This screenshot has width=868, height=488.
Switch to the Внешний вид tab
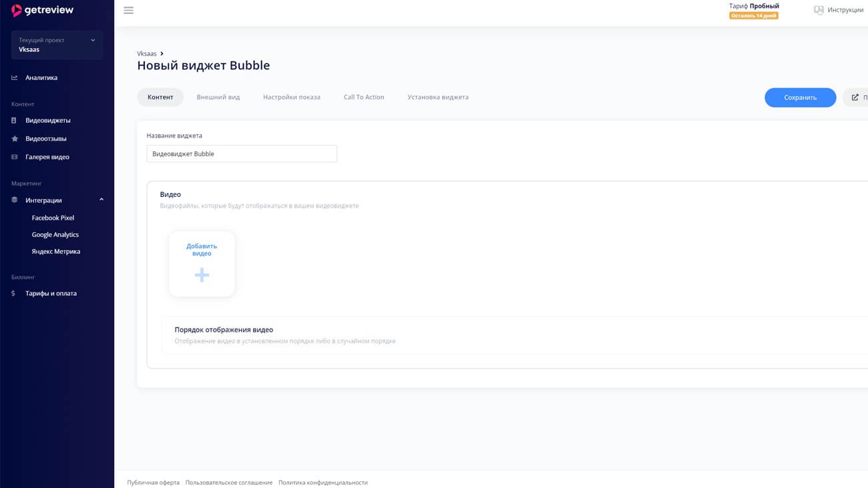(218, 97)
